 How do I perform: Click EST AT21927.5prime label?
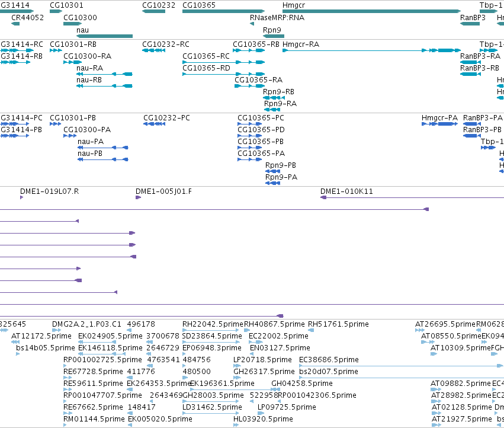(461, 419)
